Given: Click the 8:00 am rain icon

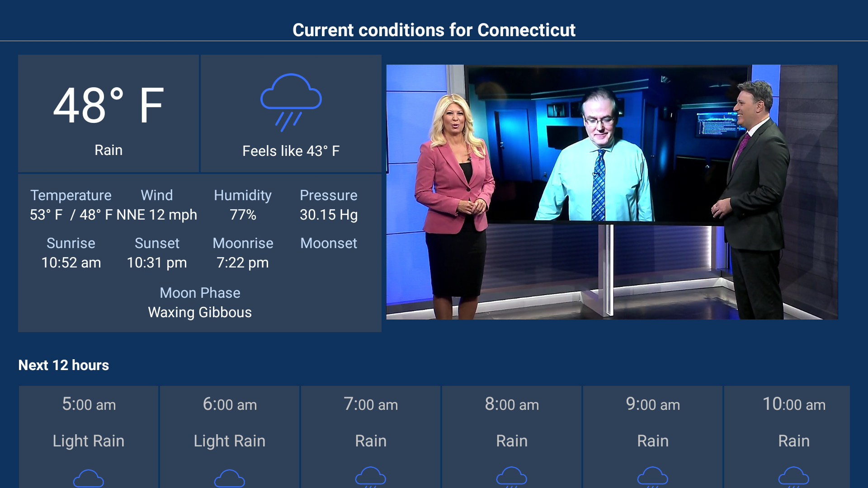Looking at the screenshot, I should point(512,477).
